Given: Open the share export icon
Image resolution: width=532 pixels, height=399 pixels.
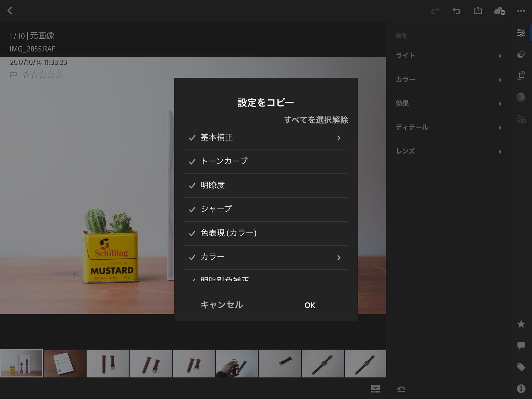Looking at the screenshot, I should tap(478, 11).
